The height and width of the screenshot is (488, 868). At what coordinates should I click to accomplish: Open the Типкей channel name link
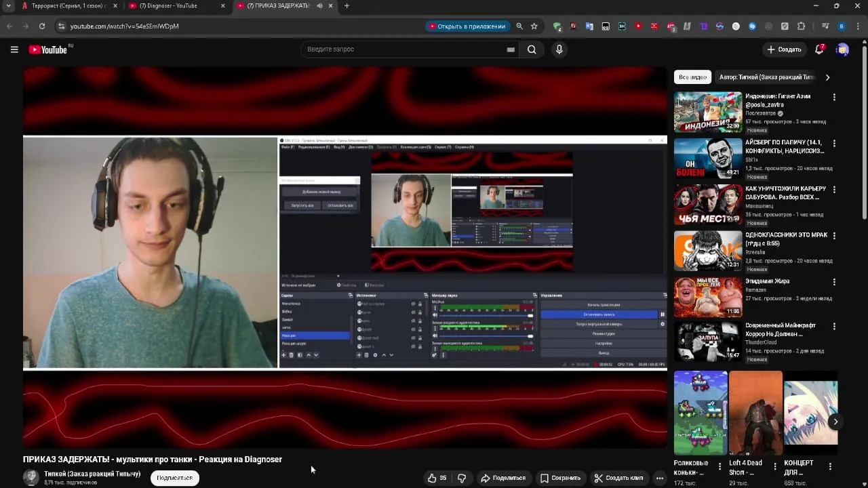click(92, 474)
